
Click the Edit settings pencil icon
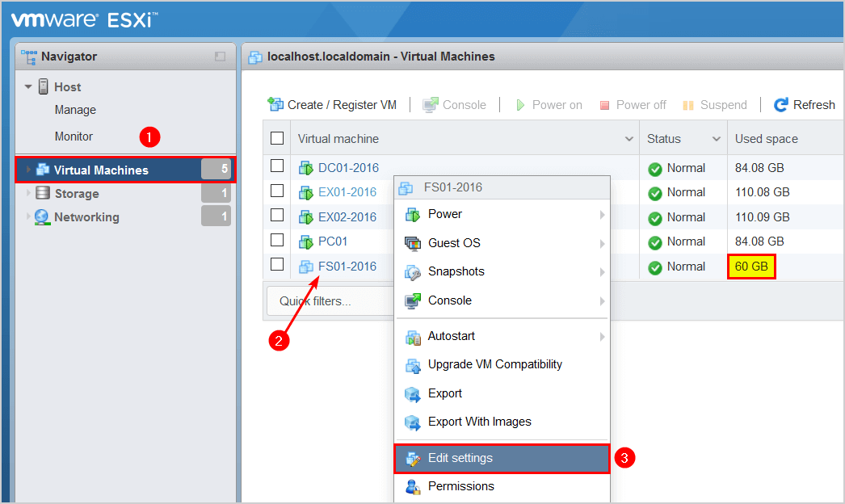(413, 459)
